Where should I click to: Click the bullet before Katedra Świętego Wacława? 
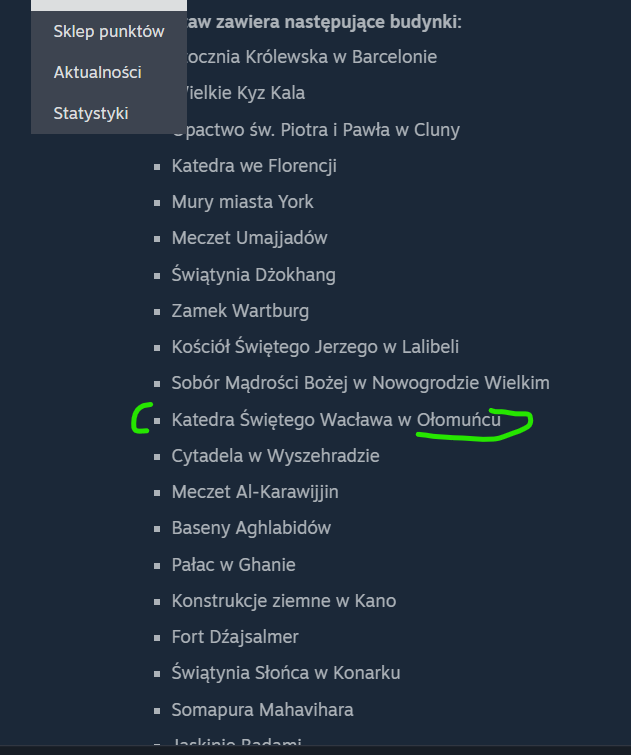(157, 420)
